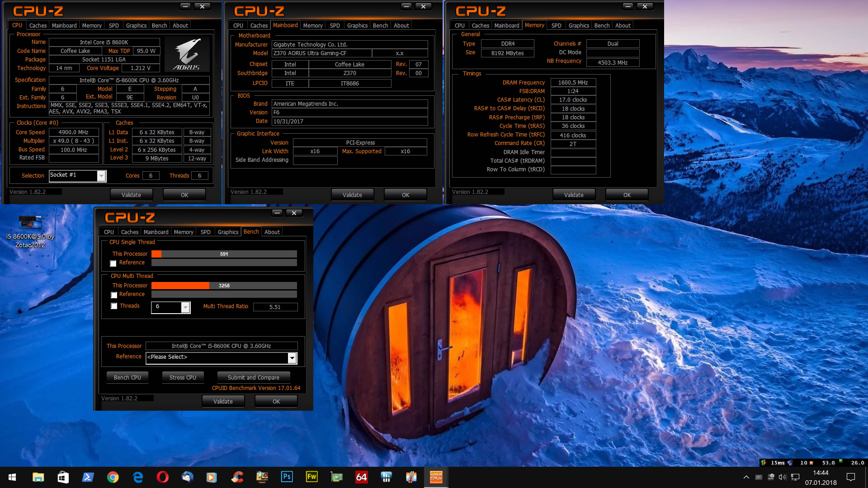Image resolution: width=868 pixels, height=488 pixels.
Task: Click the Bench CPU button
Action: point(127,378)
